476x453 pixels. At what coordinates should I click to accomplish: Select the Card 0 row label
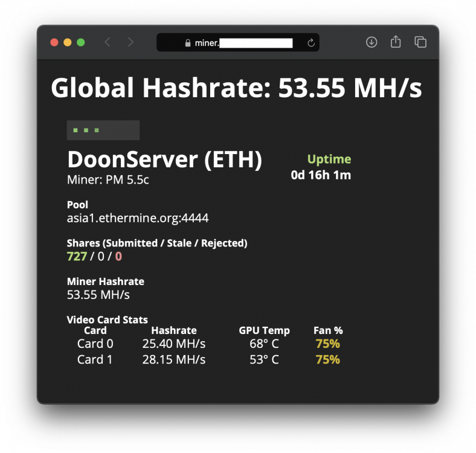pyautogui.click(x=95, y=344)
